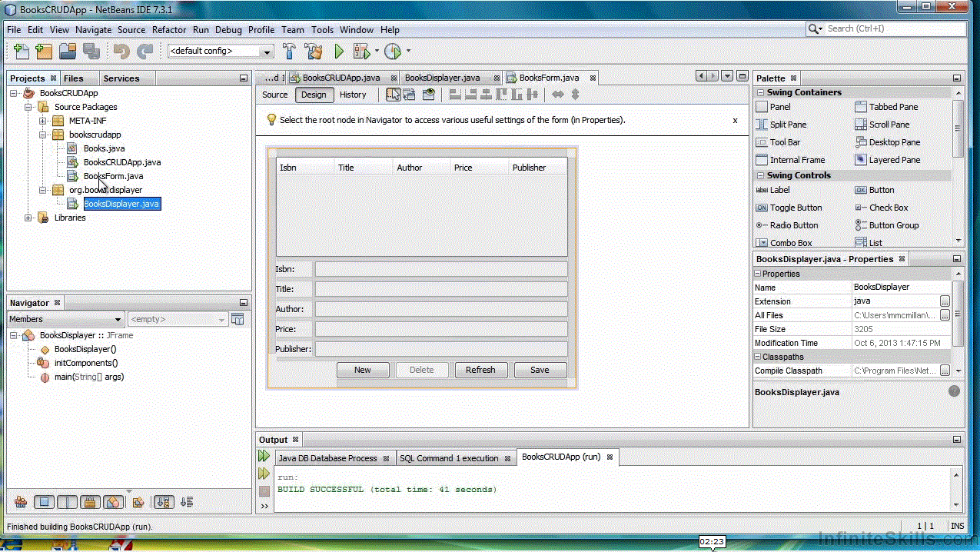The image size is (980, 552).
Task: Run the project with green play icon
Action: (x=339, y=52)
